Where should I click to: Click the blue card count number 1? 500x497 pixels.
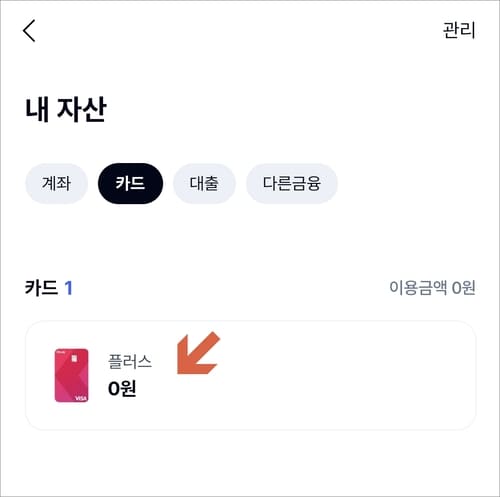[x=68, y=288]
